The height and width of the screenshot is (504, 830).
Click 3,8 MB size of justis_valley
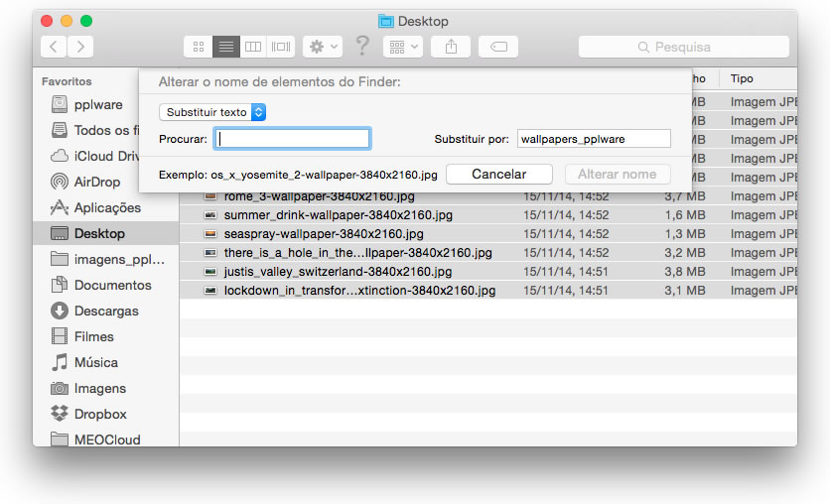685,272
